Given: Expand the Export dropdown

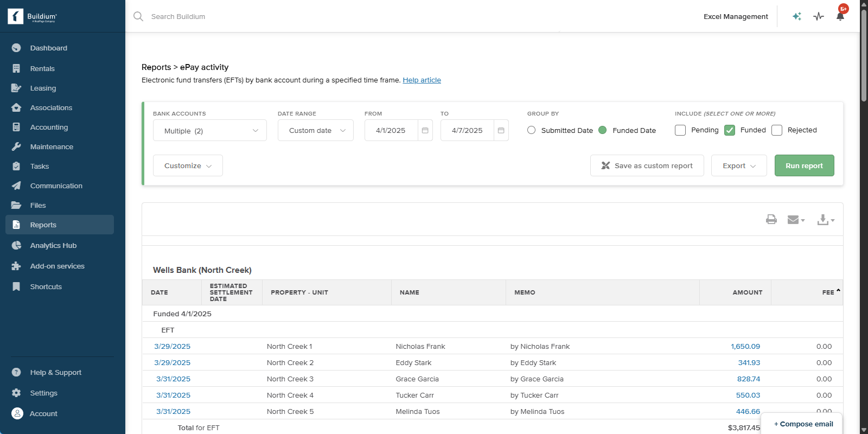Looking at the screenshot, I should [738, 166].
